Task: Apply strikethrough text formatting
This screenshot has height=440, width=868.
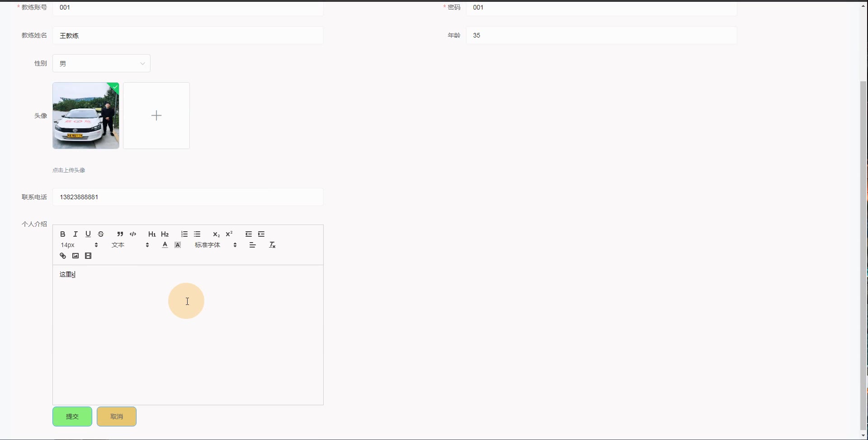Action: pyautogui.click(x=101, y=234)
